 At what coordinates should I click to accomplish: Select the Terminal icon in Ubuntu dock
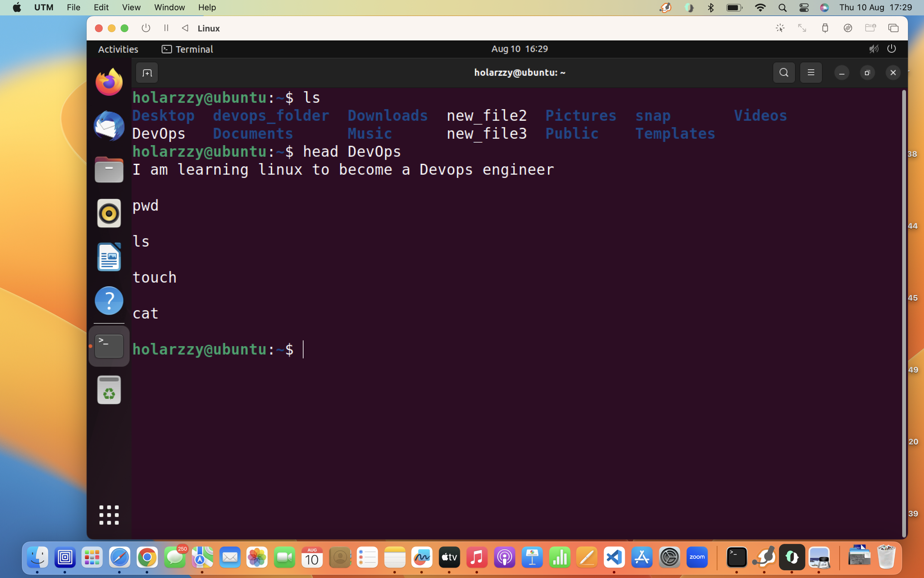109,346
